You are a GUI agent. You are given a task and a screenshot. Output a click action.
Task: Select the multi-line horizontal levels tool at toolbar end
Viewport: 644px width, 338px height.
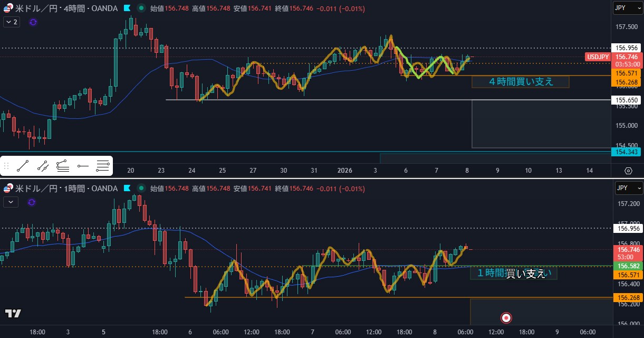pyautogui.click(x=103, y=166)
